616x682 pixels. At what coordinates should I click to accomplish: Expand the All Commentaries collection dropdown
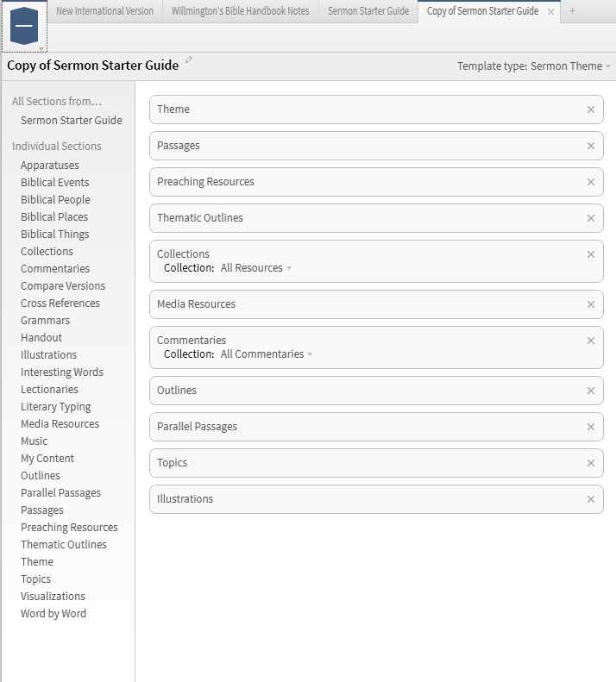[267, 354]
